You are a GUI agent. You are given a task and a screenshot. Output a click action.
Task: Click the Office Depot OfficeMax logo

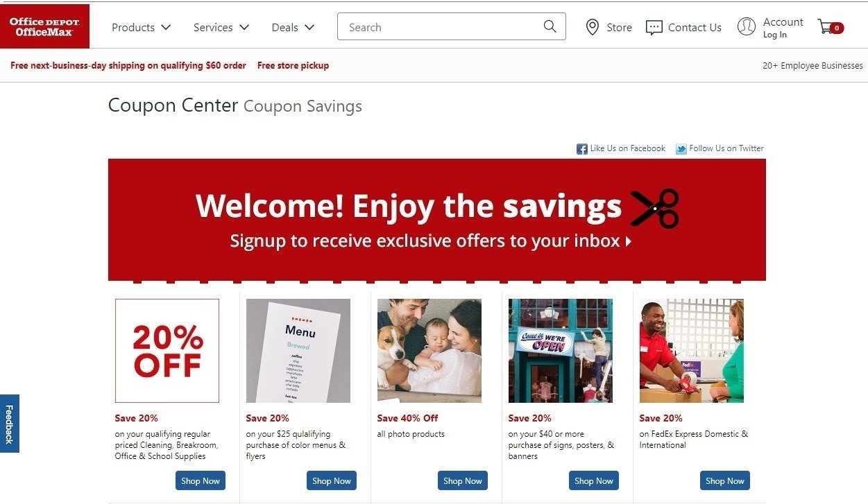click(x=45, y=26)
